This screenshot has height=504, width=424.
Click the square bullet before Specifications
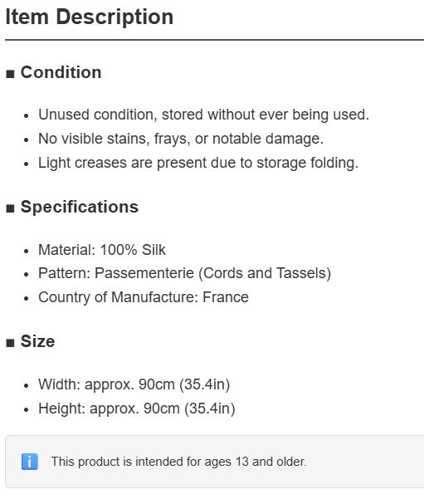click(x=10, y=208)
